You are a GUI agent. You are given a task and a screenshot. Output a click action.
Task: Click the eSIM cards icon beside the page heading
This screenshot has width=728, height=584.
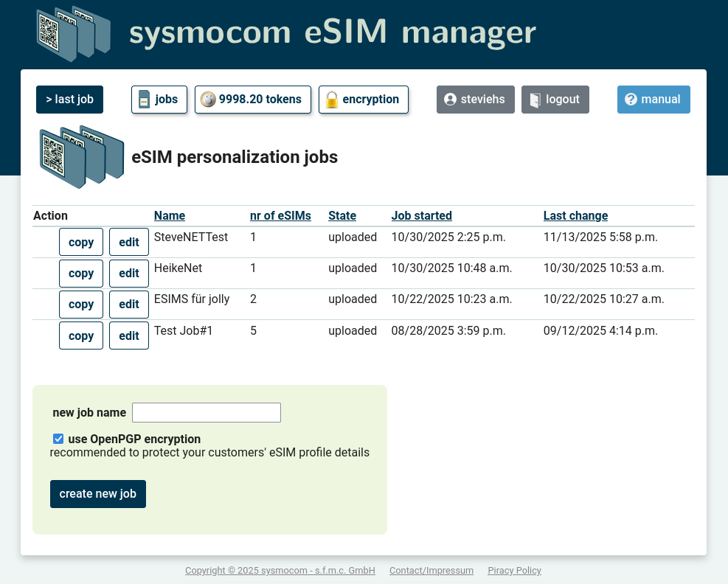click(81, 156)
